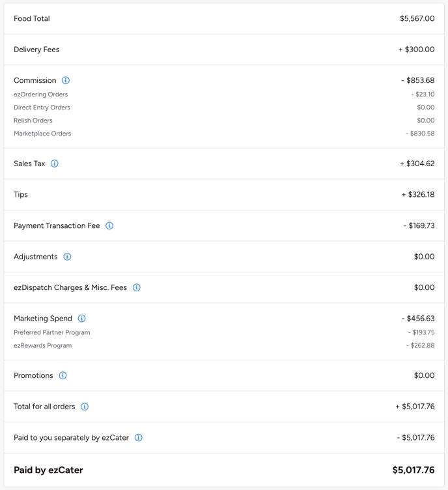Click the info icon next to Commission
Viewport: 448px width, 490px height.
(x=66, y=81)
